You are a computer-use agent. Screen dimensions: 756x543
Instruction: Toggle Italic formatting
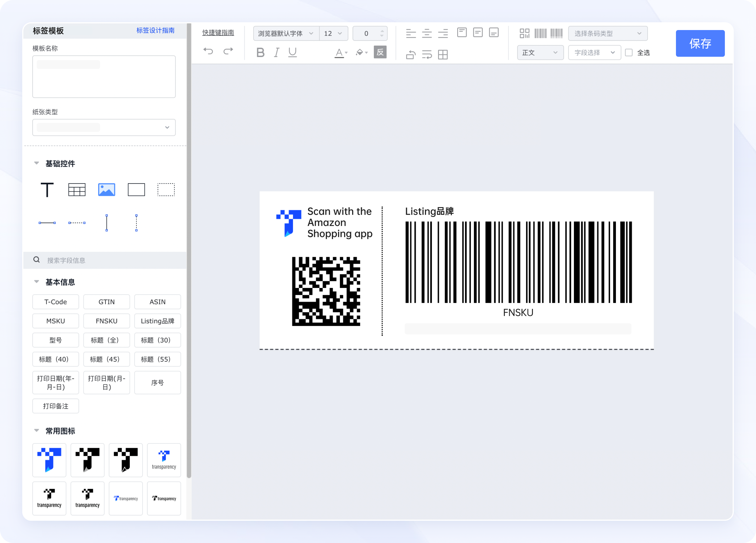pyautogui.click(x=276, y=52)
